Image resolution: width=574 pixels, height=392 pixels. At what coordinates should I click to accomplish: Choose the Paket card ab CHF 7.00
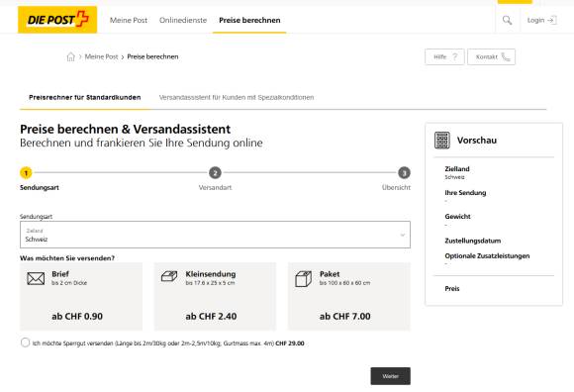coord(349,296)
